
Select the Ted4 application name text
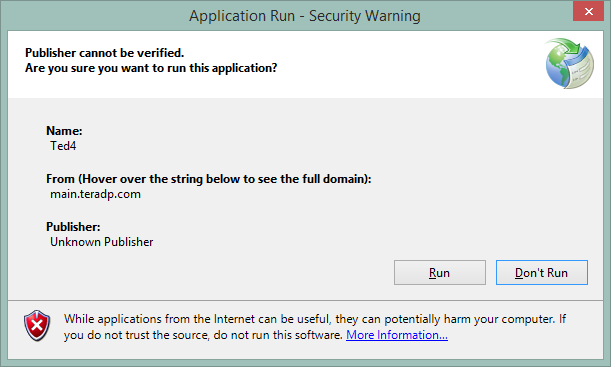point(63,146)
